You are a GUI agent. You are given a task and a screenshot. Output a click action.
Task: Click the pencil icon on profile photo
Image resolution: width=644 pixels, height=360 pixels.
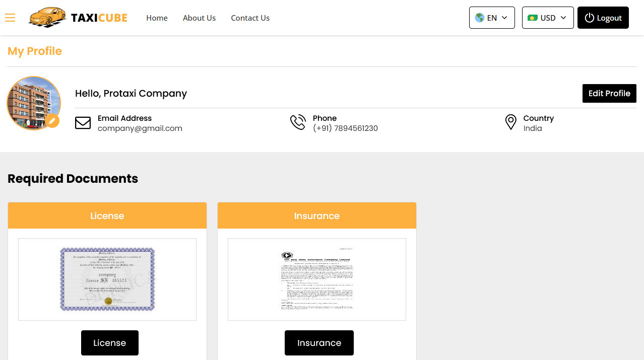[x=52, y=121]
